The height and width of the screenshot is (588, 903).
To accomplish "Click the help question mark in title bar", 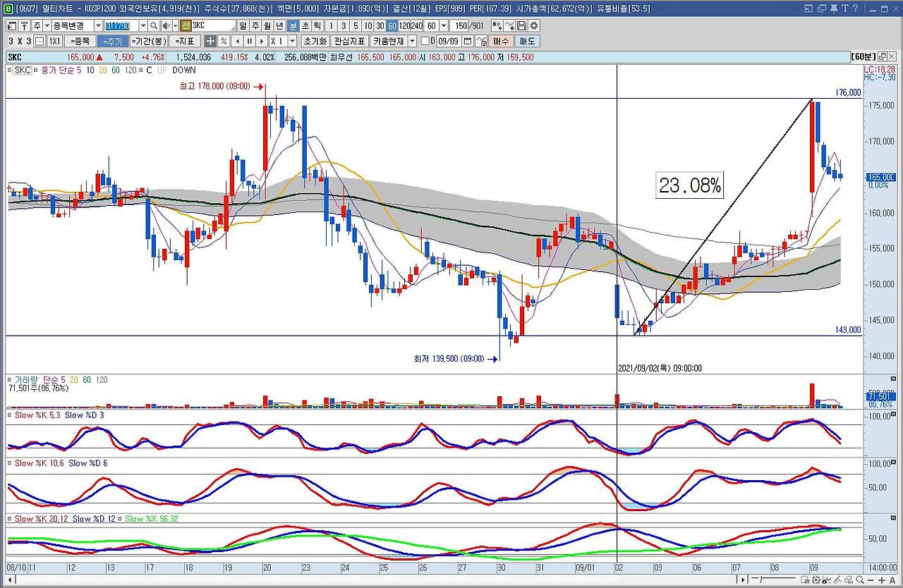I will click(x=855, y=8).
